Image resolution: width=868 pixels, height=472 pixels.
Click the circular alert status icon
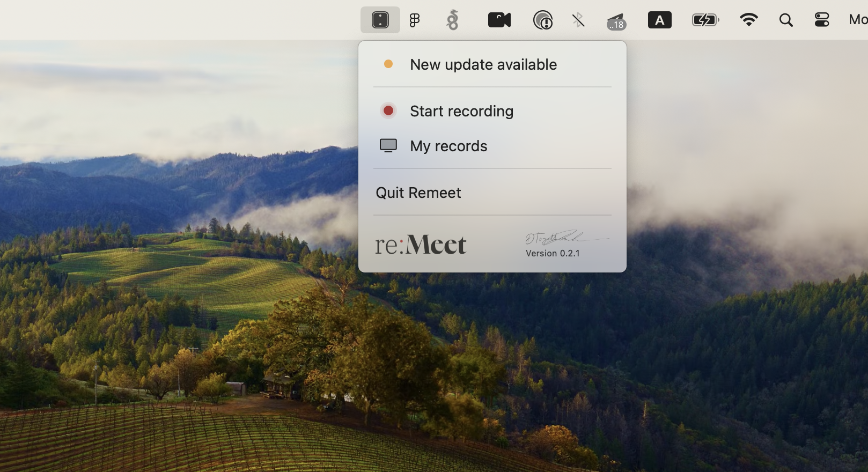542,20
